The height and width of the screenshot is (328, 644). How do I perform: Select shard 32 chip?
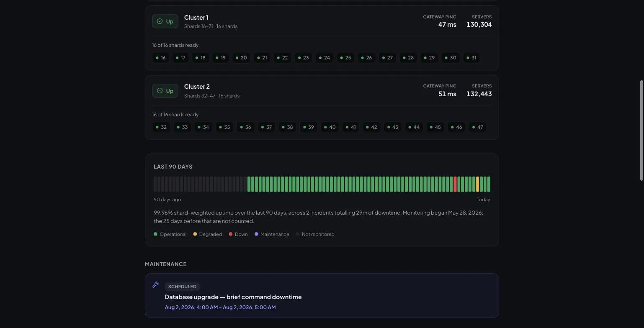[x=161, y=127]
